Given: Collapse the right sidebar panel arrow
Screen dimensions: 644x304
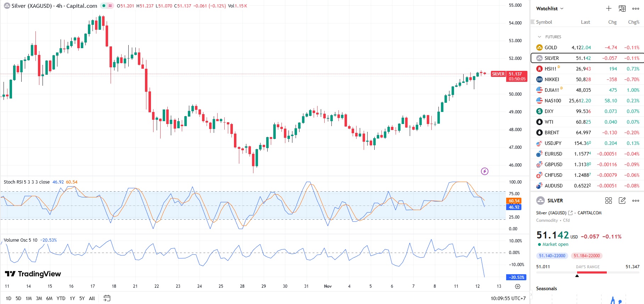Looking at the screenshot, I should pos(531,294).
